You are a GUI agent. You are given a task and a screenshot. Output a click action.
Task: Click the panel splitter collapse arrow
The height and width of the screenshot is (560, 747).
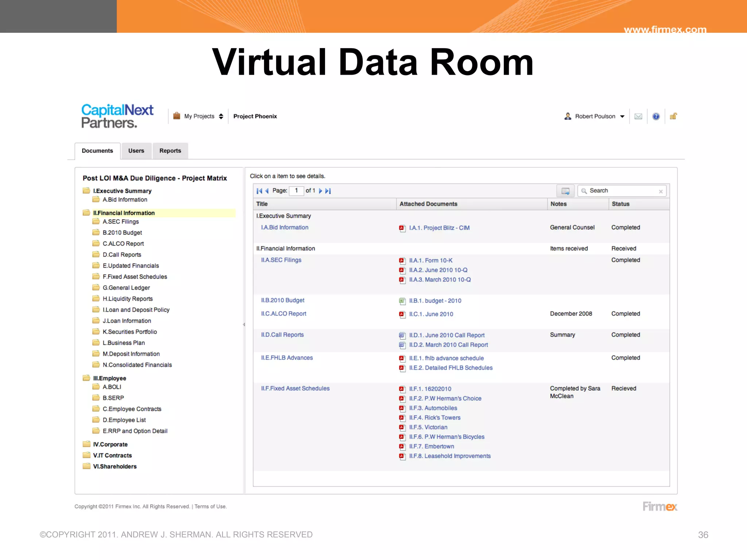click(x=244, y=324)
